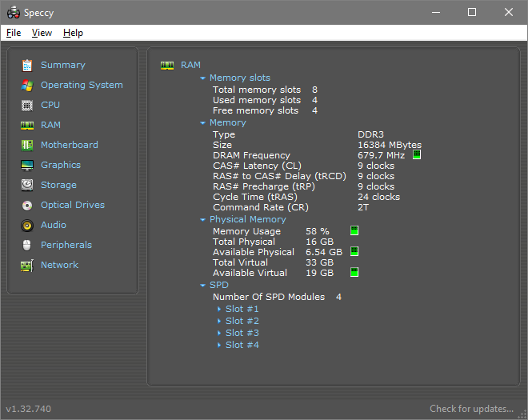
Task: Click the Network card icon
Action: tap(27, 265)
